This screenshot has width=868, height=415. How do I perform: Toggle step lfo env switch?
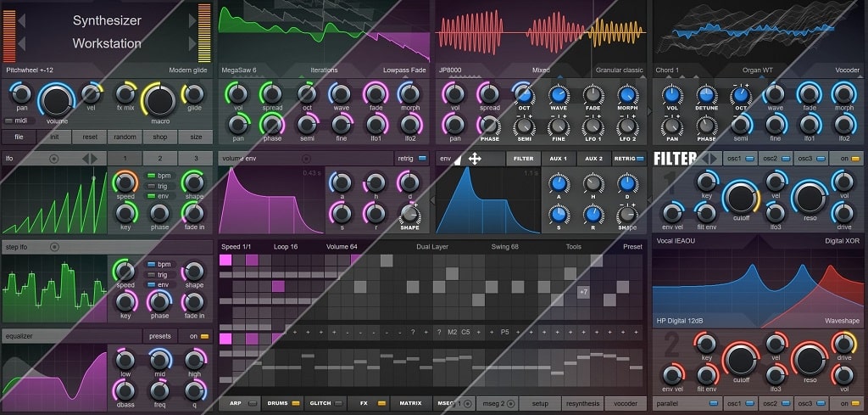pos(150,284)
